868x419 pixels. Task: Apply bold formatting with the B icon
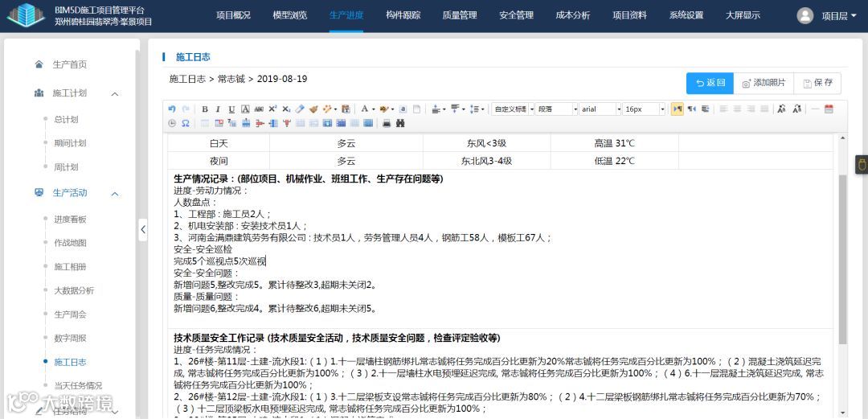click(x=205, y=109)
